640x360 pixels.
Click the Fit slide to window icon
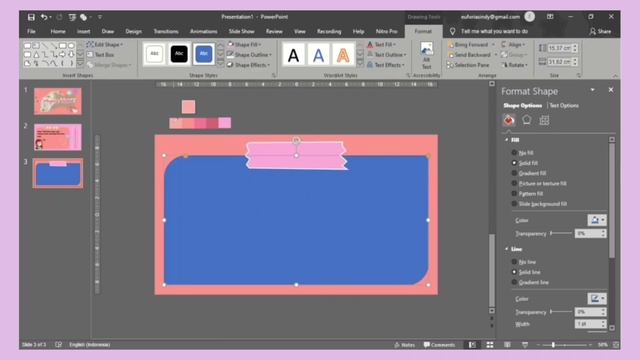pyautogui.click(x=616, y=345)
